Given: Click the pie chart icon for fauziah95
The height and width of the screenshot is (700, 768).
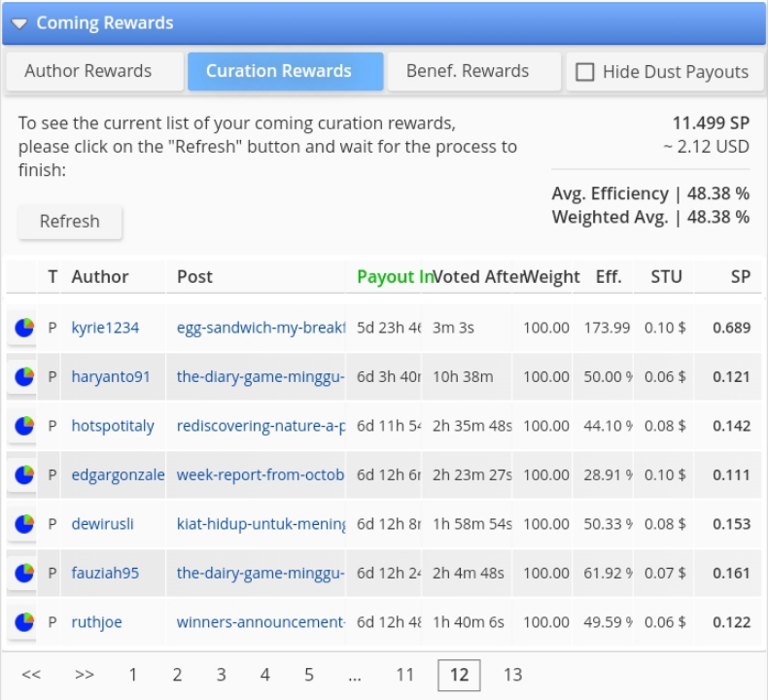Looking at the screenshot, I should pos(24,574).
